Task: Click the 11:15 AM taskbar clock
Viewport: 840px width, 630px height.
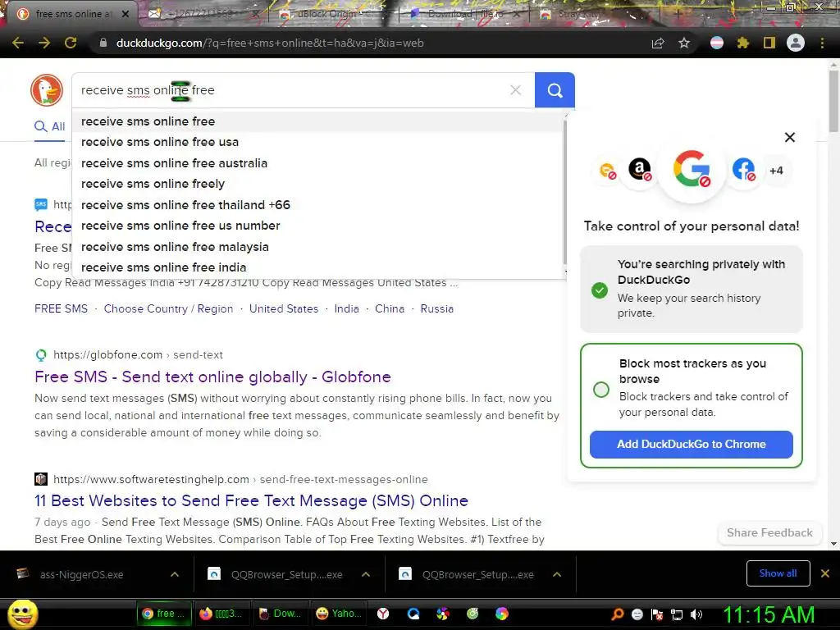Action: point(768,614)
